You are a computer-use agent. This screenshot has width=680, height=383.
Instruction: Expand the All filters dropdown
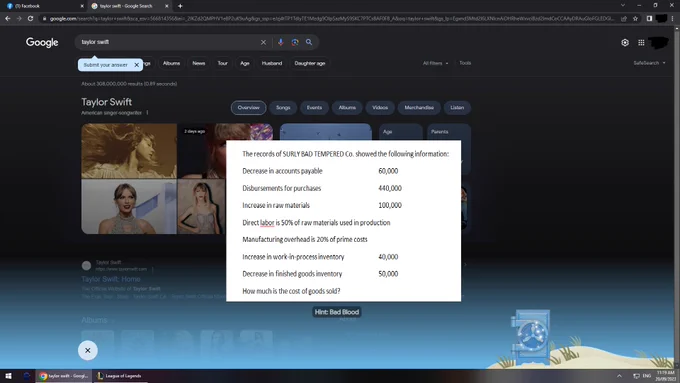tap(435, 63)
